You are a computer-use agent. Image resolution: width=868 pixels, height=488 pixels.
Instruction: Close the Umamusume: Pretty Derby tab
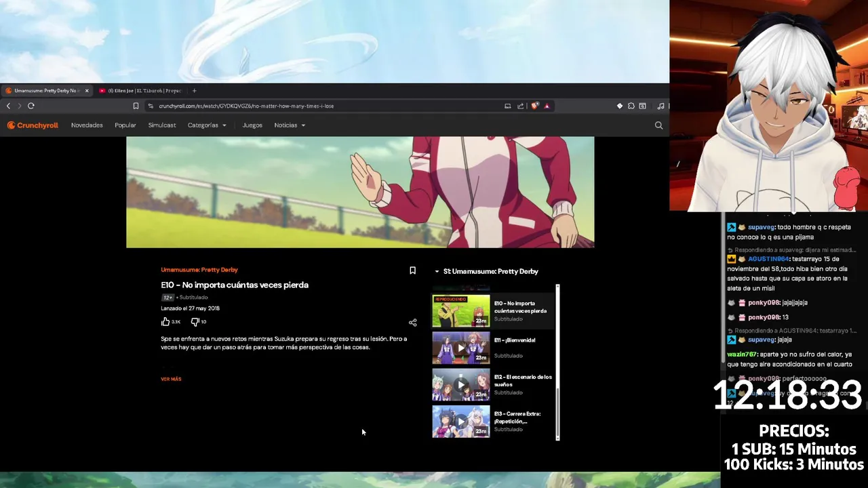[87, 90]
